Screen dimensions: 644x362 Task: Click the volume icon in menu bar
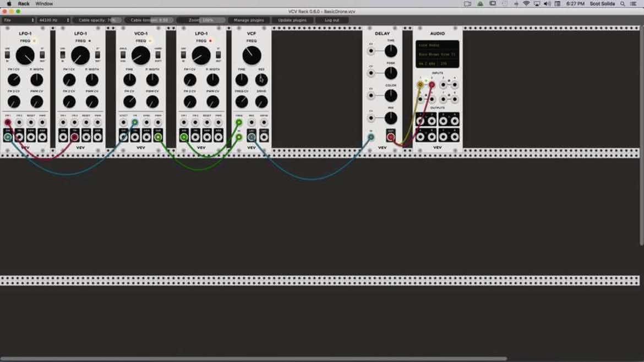(547, 4)
